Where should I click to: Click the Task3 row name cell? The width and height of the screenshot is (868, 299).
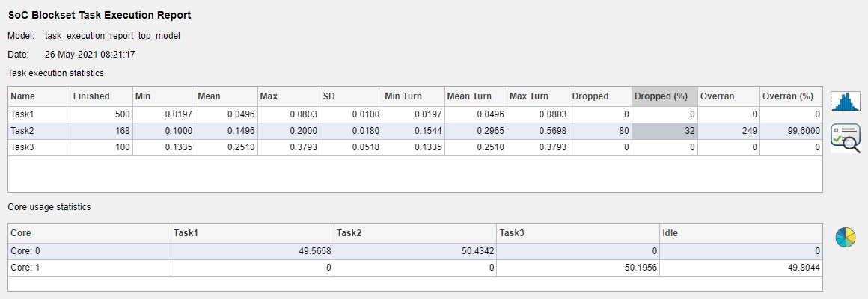point(38,147)
